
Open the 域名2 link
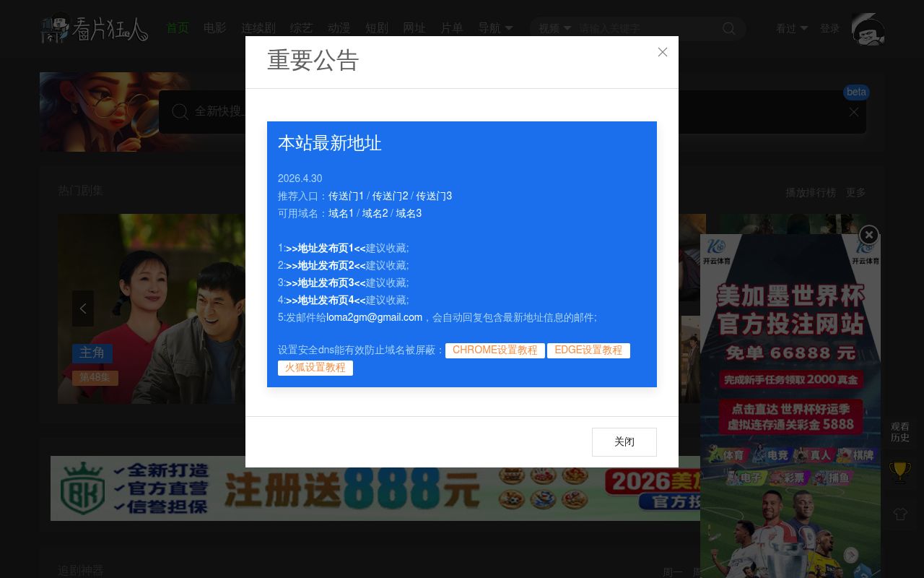(375, 214)
